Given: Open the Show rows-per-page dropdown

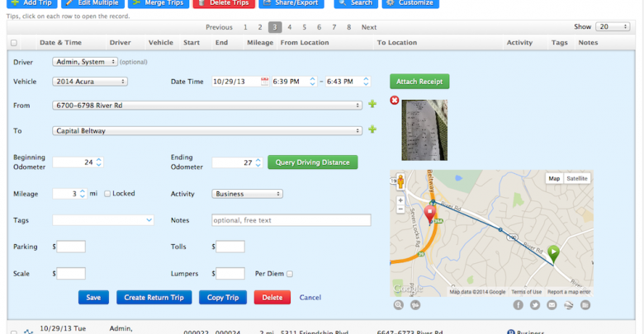Looking at the screenshot, I should (614, 27).
